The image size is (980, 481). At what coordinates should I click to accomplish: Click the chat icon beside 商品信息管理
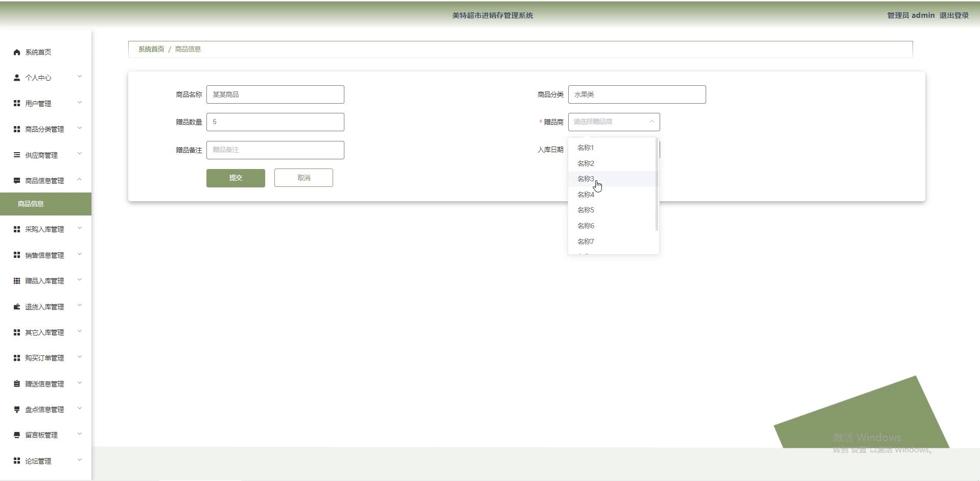(x=17, y=181)
